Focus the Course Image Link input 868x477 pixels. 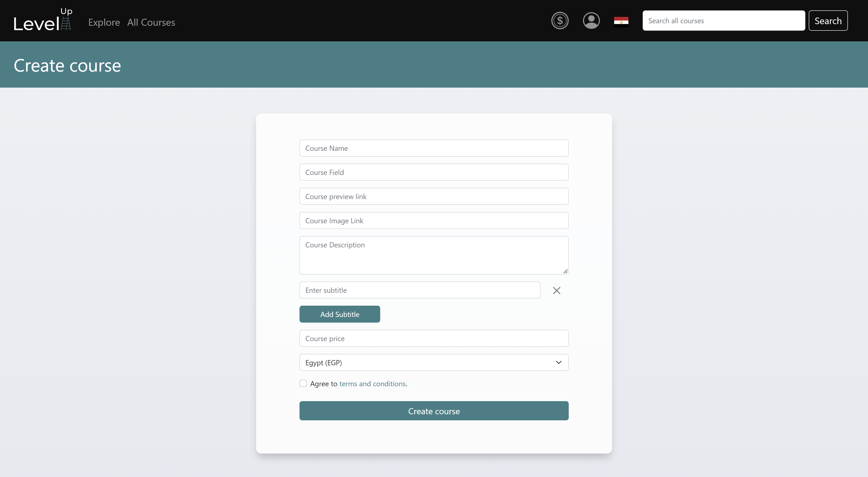[x=433, y=221]
